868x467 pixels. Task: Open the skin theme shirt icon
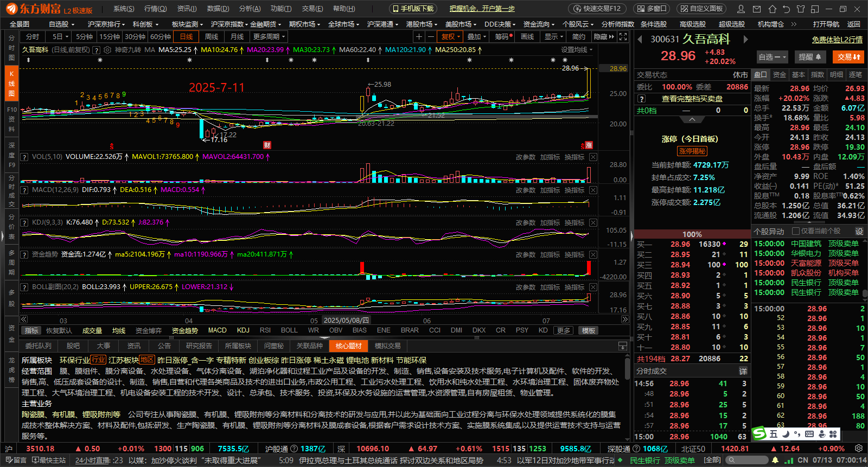point(800,9)
